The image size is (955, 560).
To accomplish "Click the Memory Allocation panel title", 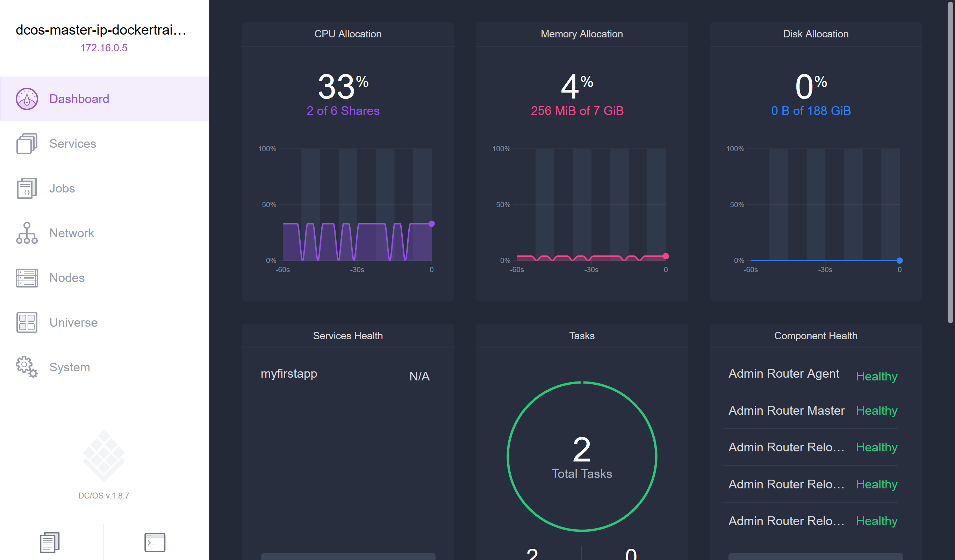I will [582, 34].
